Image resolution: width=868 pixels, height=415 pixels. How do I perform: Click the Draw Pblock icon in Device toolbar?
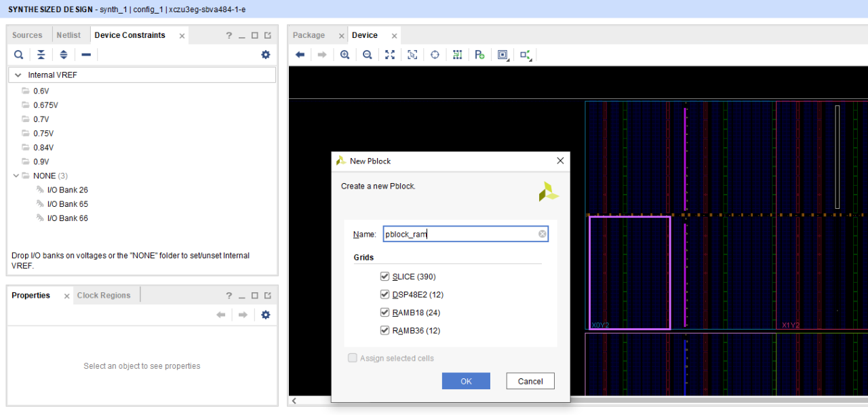click(480, 55)
